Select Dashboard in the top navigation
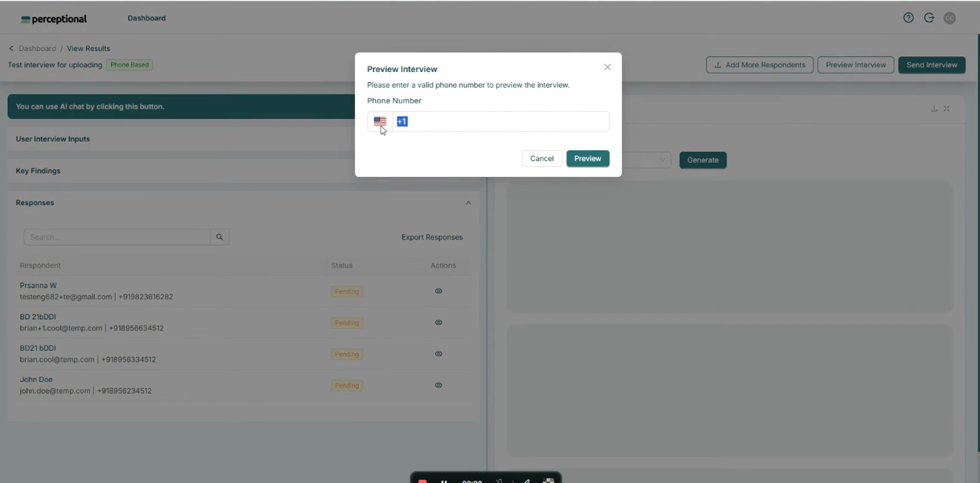Viewport: 980px width, 483px height. [146, 17]
